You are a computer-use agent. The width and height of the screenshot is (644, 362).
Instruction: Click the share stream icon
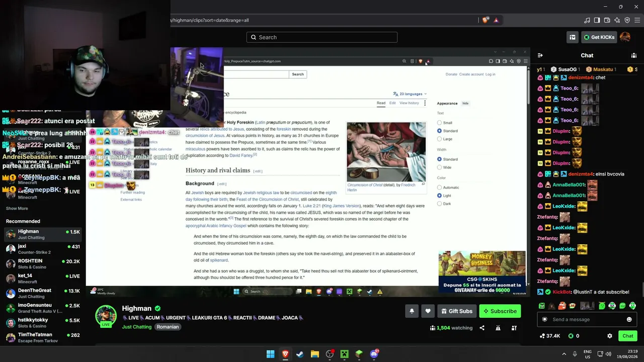482,328
